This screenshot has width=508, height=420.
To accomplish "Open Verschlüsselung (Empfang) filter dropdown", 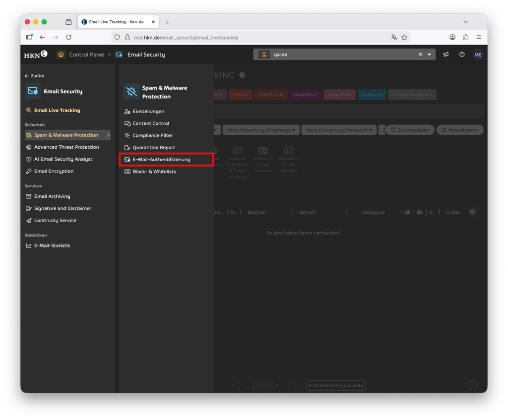I will 260,130.
